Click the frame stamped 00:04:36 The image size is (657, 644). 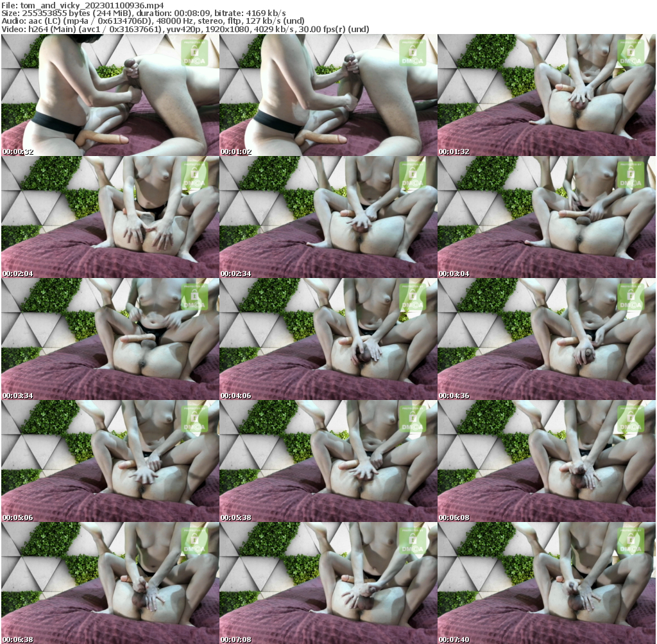tap(546, 339)
